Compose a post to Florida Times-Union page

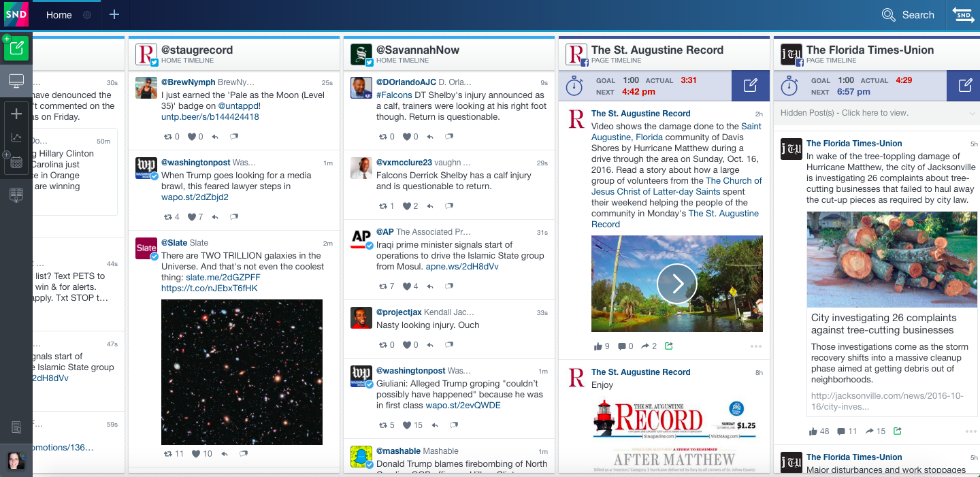[x=964, y=86]
